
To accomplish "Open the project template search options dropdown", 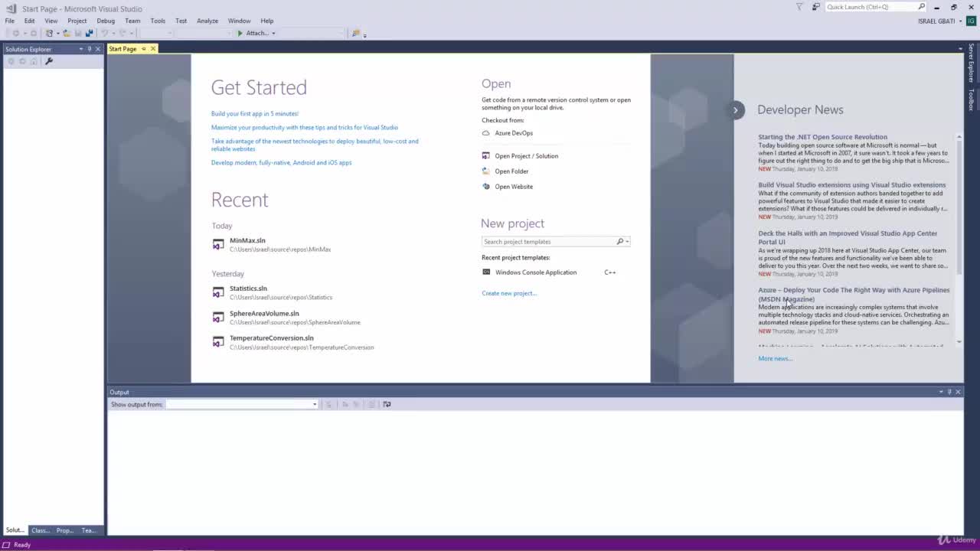I will [628, 242].
